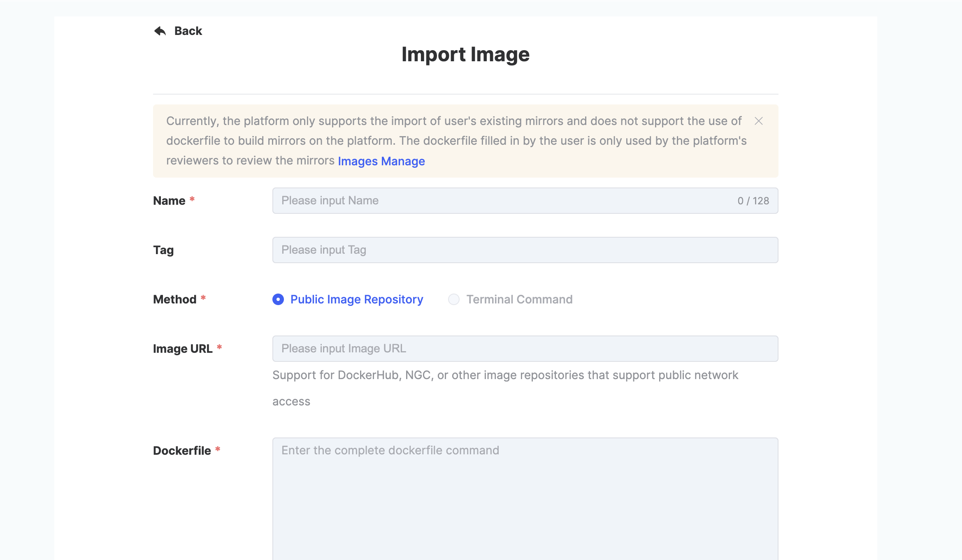Click the Name field's 0 / 128 counter
Screen dimensions: 962x560
[753, 201]
